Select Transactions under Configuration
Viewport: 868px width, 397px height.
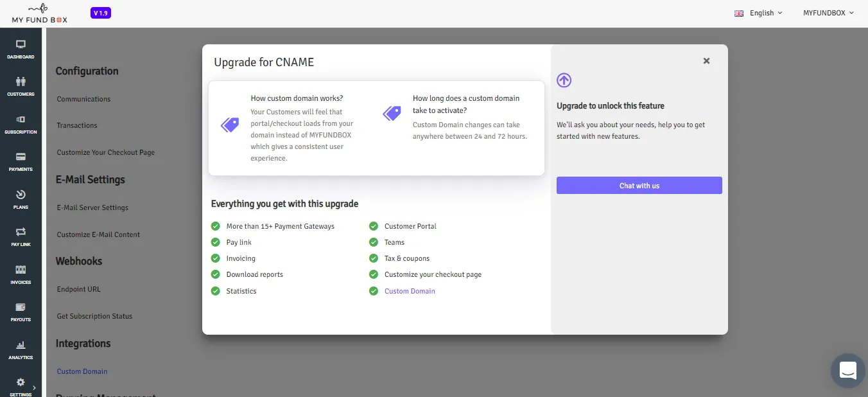77,125
